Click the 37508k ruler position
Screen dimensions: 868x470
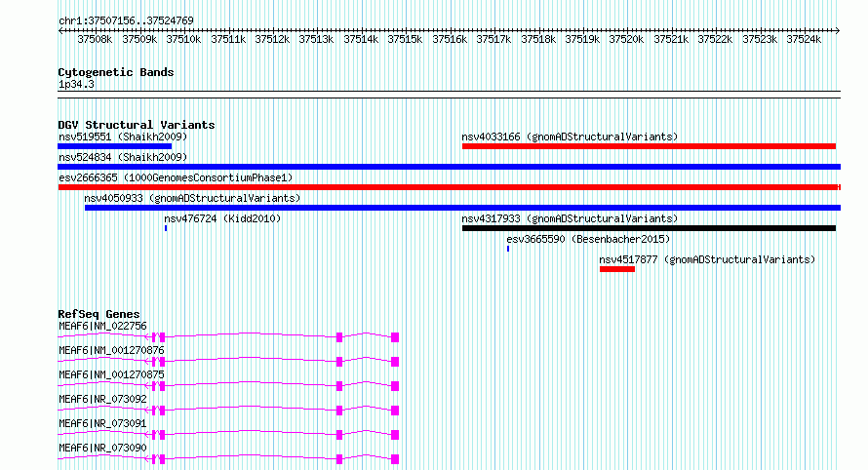(95, 39)
